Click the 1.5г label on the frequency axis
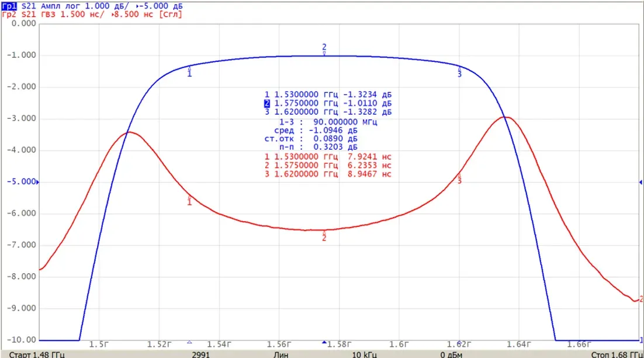Image resolution: width=644 pixels, height=358 pixels. point(99,345)
